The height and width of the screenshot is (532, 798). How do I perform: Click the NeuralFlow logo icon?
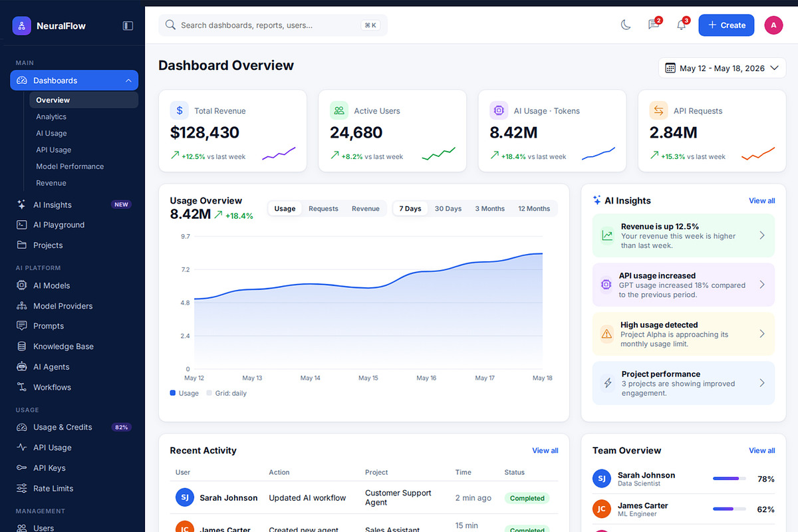pyautogui.click(x=21, y=26)
